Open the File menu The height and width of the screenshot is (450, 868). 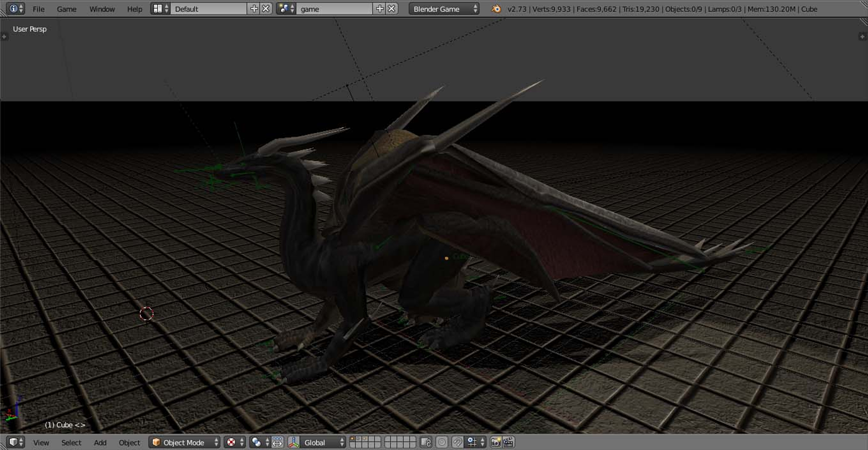point(38,9)
